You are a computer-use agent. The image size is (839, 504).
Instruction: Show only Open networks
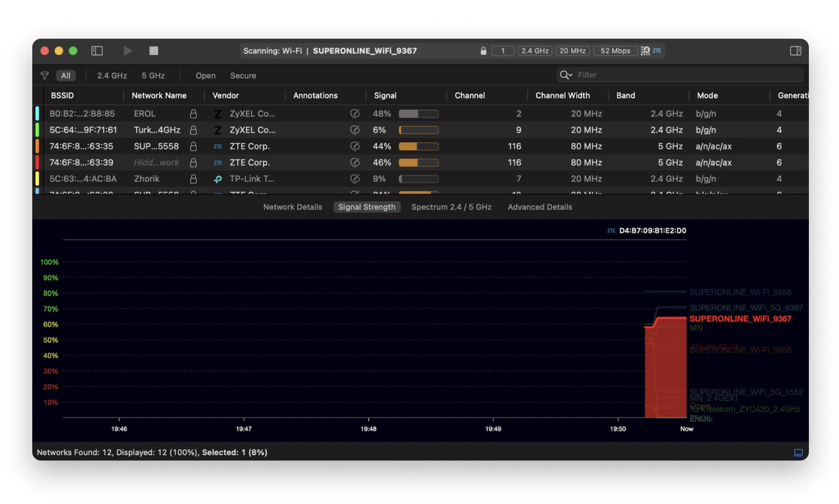click(x=205, y=76)
